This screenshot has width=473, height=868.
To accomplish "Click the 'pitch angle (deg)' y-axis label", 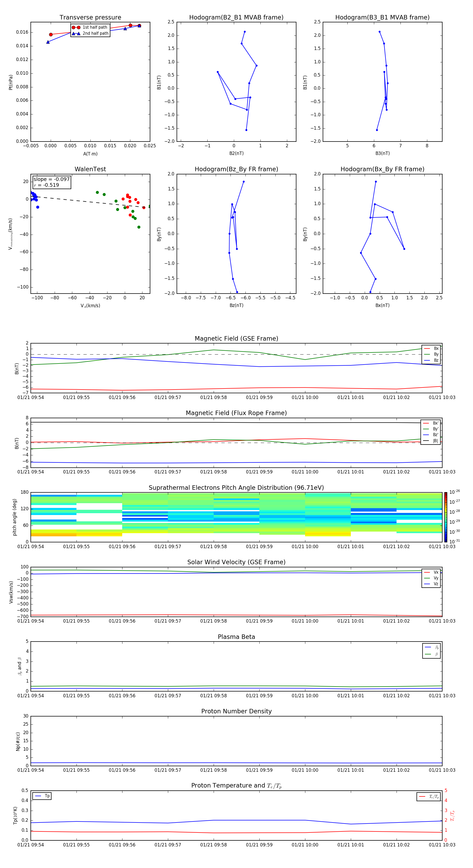I will coord(14,517).
